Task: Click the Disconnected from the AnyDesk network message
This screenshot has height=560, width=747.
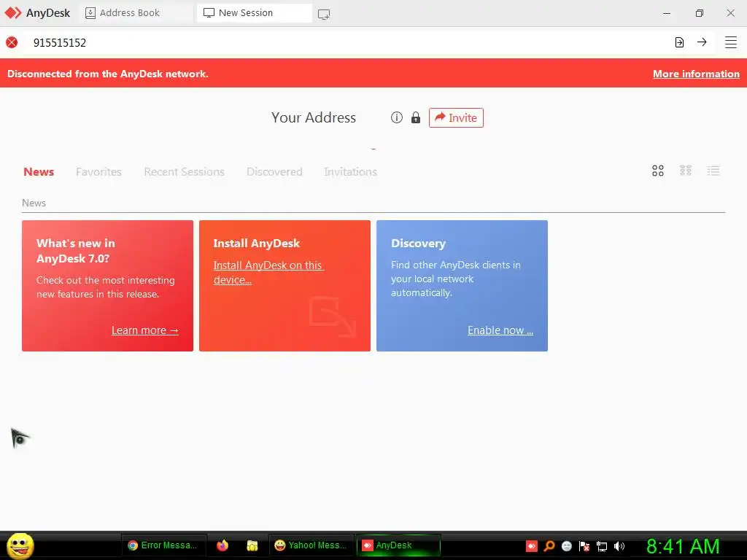Action: coord(108,74)
